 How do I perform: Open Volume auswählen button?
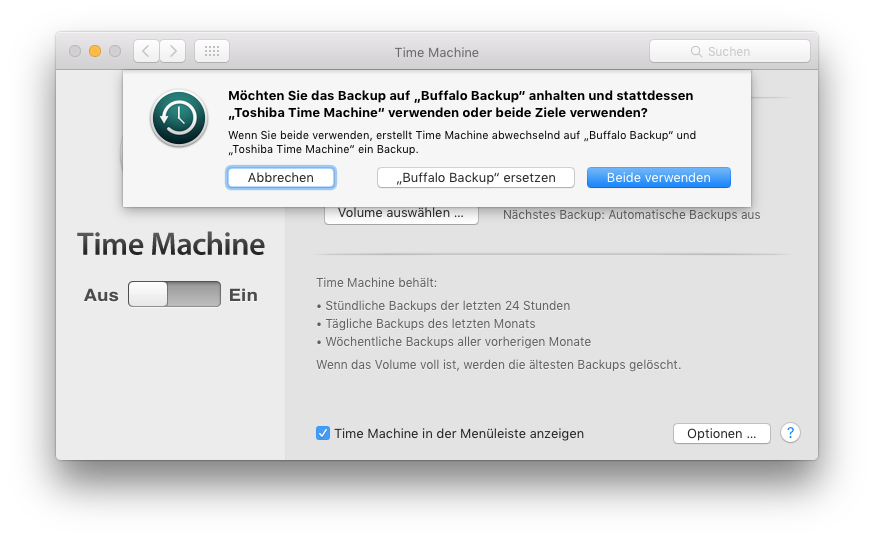click(401, 215)
